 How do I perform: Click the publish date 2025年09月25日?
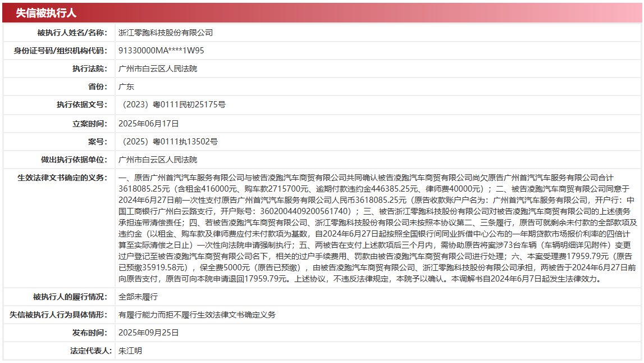click(148, 332)
